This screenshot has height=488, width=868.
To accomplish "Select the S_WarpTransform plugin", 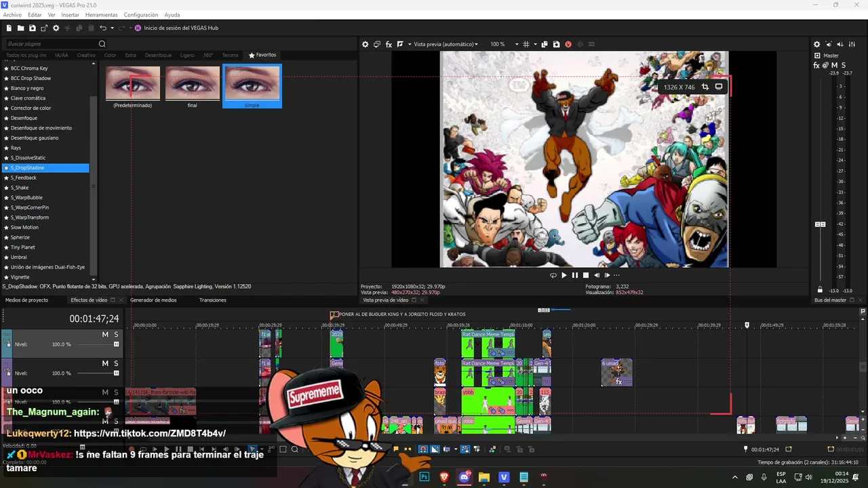I will coord(30,218).
